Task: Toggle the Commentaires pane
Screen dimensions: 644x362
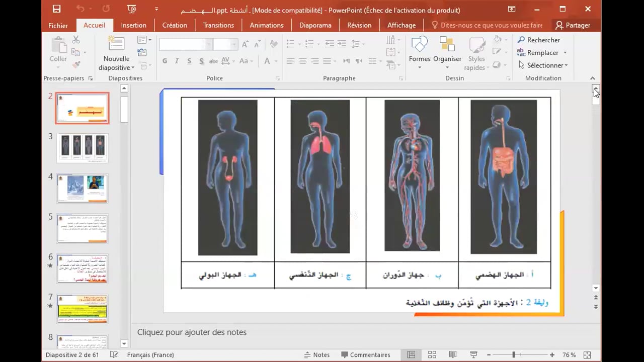Action: point(365,355)
